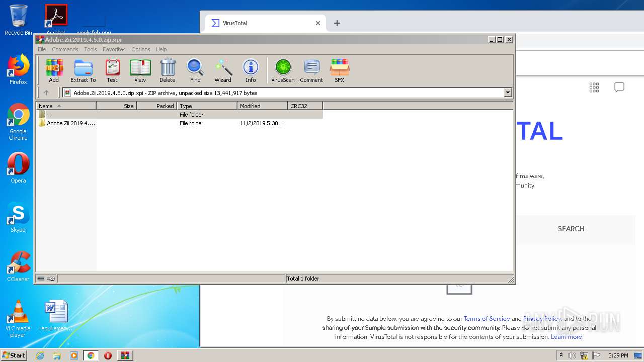The width and height of the screenshot is (644, 362).
Task: Show hidden tray icons arrow
Action: coord(561,355)
